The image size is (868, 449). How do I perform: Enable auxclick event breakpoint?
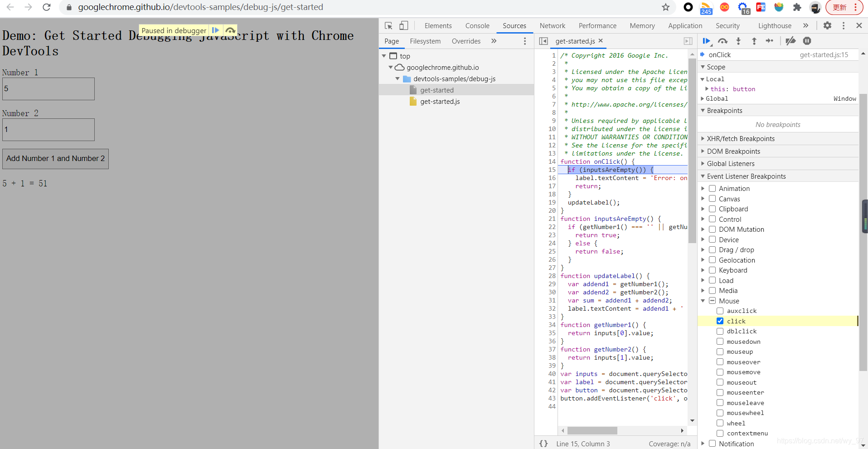click(x=720, y=311)
